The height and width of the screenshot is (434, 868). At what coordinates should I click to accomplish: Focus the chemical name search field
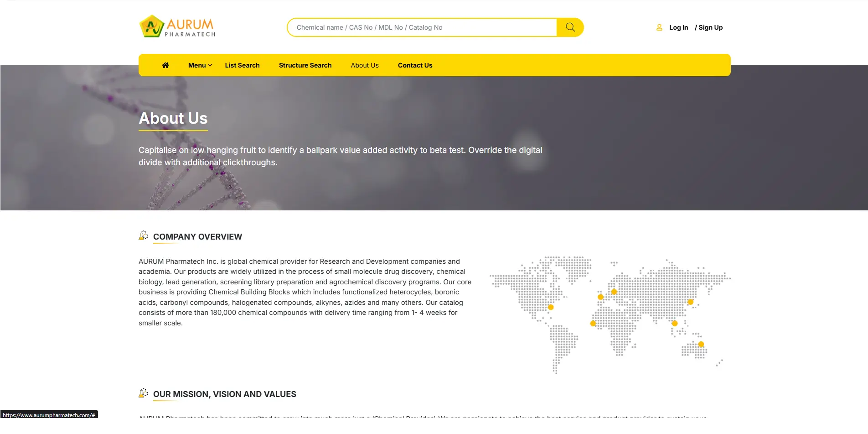422,27
